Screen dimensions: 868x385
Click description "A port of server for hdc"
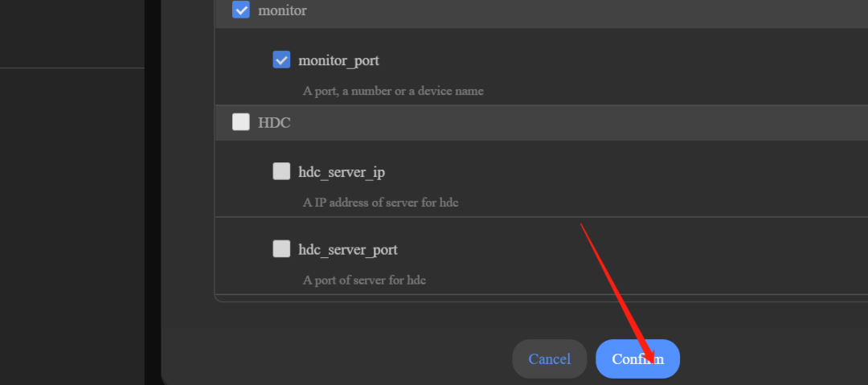pyautogui.click(x=364, y=281)
